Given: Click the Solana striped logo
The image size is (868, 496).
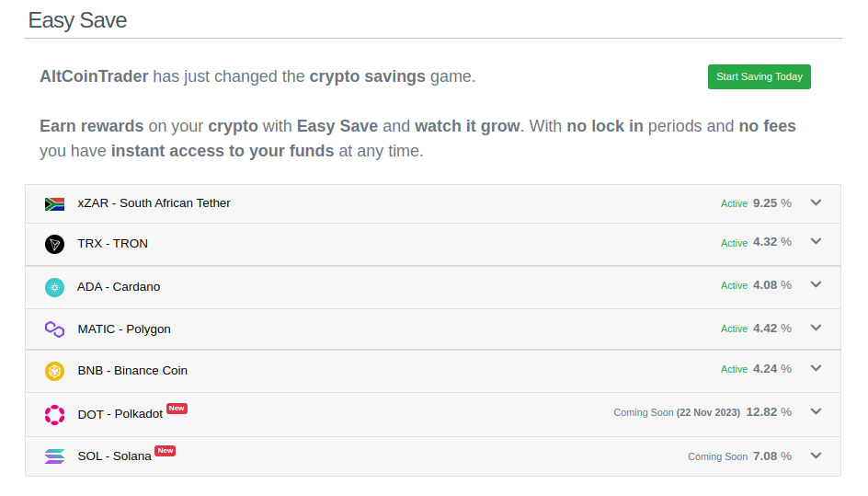Looking at the screenshot, I should tap(54, 456).
